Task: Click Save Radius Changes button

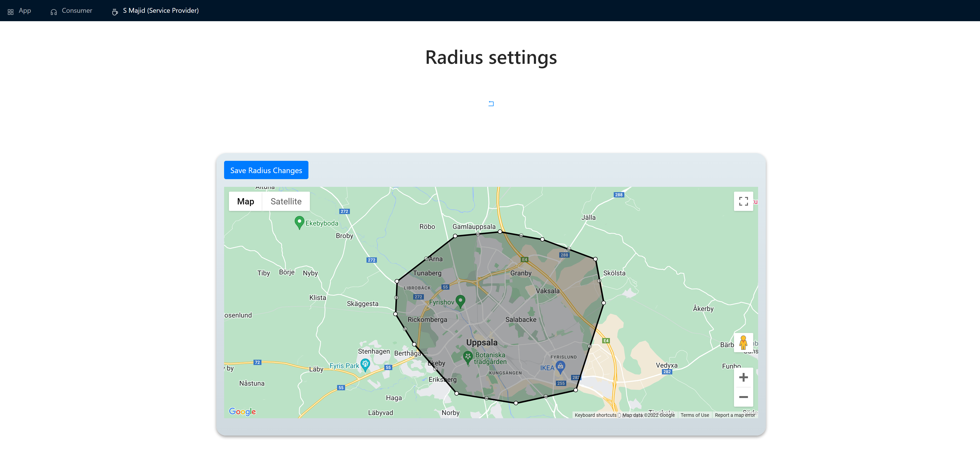Action: pos(266,170)
